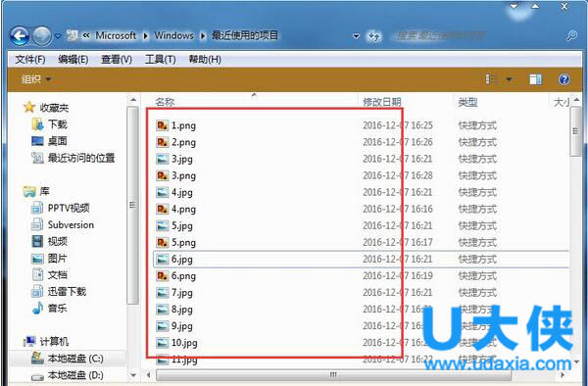Select the 7.jpg file icon

163,293
